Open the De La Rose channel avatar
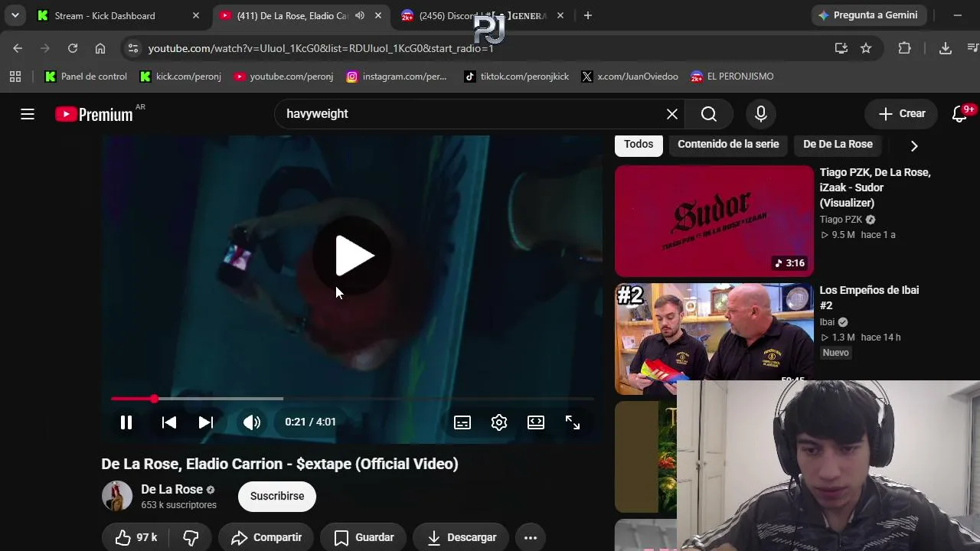Image resolution: width=980 pixels, height=551 pixels. tap(117, 496)
